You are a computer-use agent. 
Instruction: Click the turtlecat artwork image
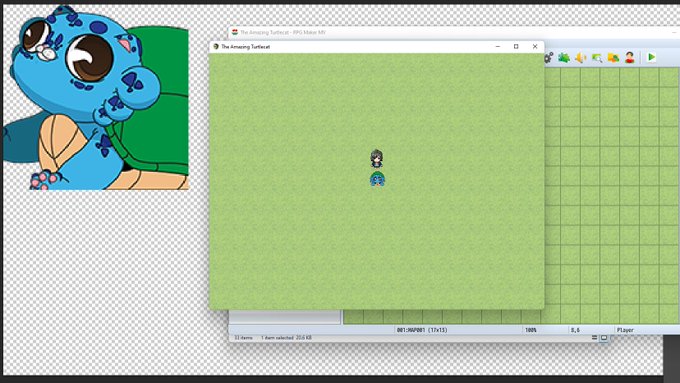[x=96, y=98]
